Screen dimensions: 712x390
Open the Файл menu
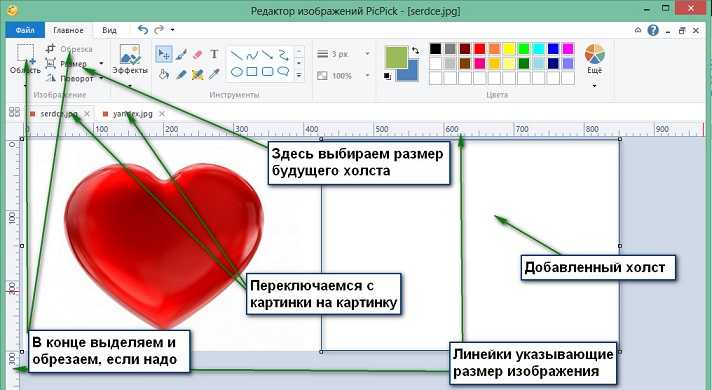tap(25, 30)
